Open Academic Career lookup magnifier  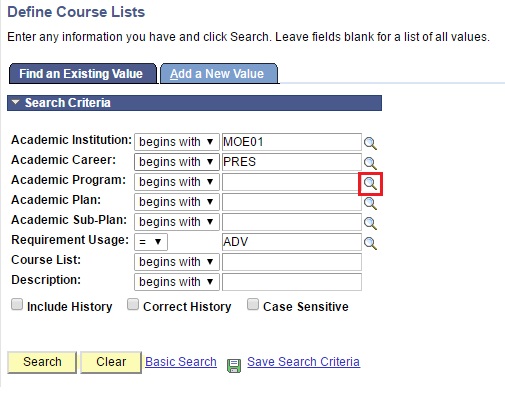[370, 163]
